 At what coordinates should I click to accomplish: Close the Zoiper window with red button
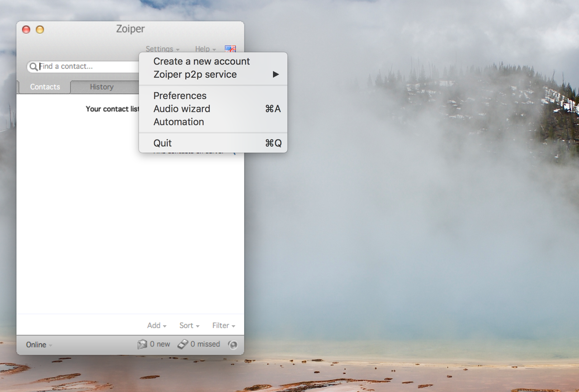[x=26, y=30]
